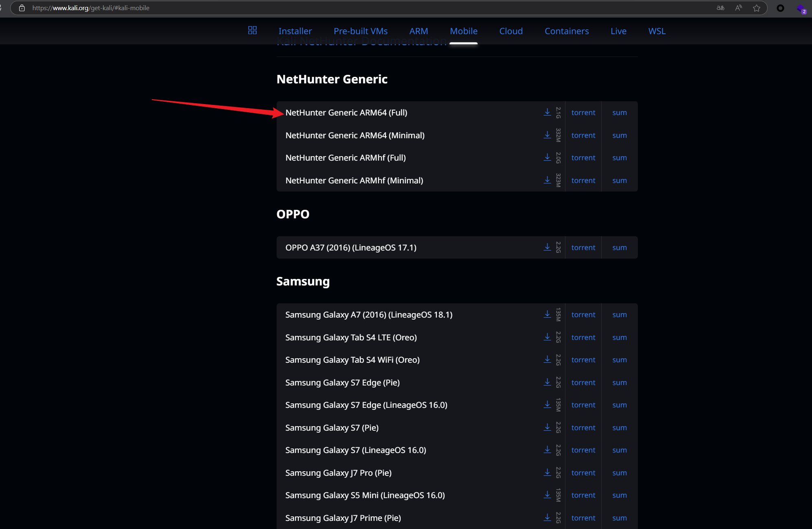Open the Pre-built VMs tab
This screenshot has width=812, height=529.
click(360, 31)
